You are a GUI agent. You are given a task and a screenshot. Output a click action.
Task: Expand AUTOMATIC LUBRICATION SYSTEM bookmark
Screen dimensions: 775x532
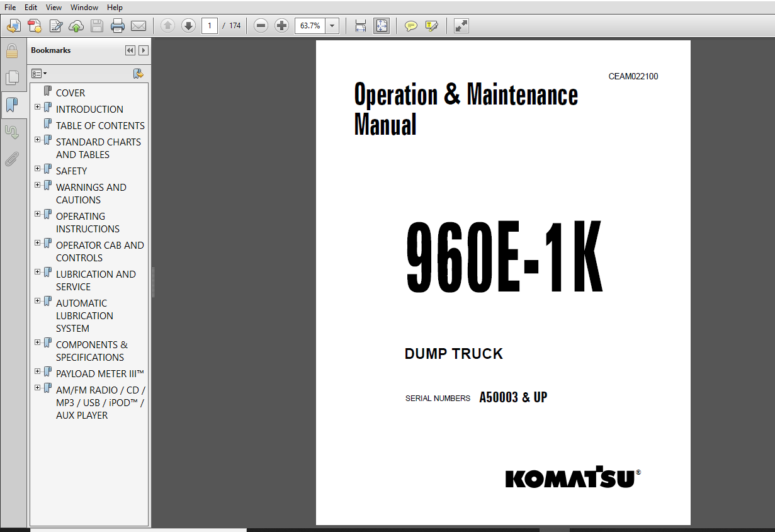(x=38, y=301)
